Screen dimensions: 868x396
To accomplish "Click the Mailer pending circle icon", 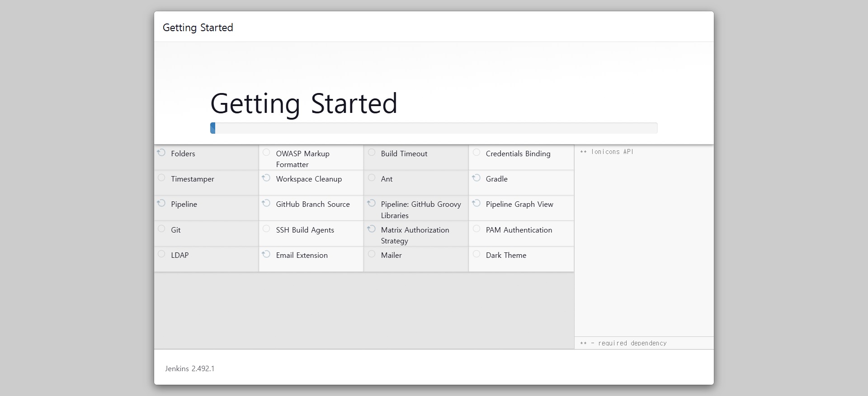I will click(x=372, y=254).
